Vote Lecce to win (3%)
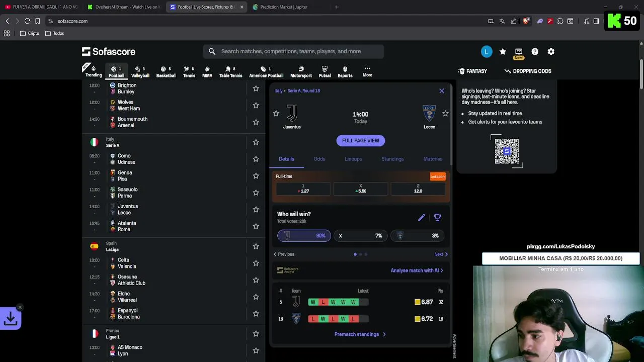Viewport: 644px width, 362px height. [417, 236]
